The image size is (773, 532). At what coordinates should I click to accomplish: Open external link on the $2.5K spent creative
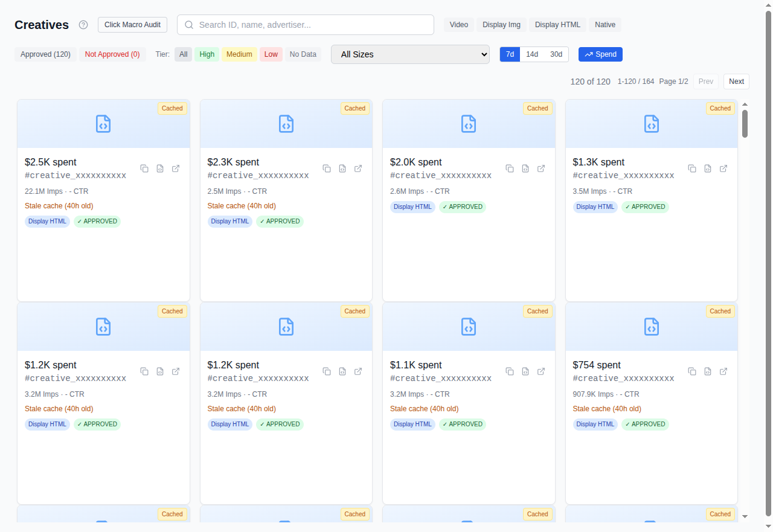pyautogui.click(x=176, y=168)
